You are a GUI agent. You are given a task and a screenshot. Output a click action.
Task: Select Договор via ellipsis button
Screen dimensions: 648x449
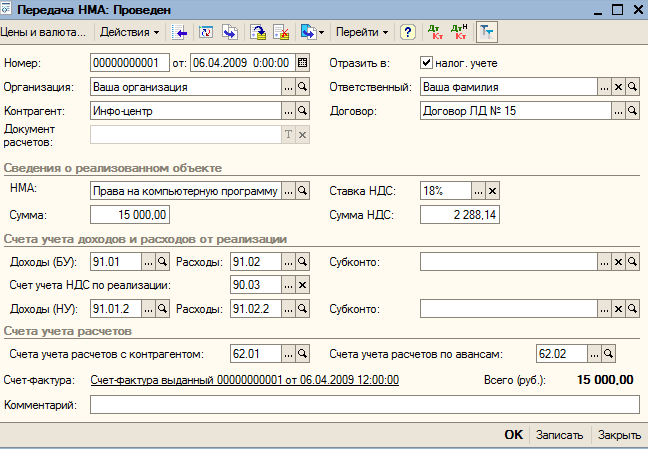[618, 111]
